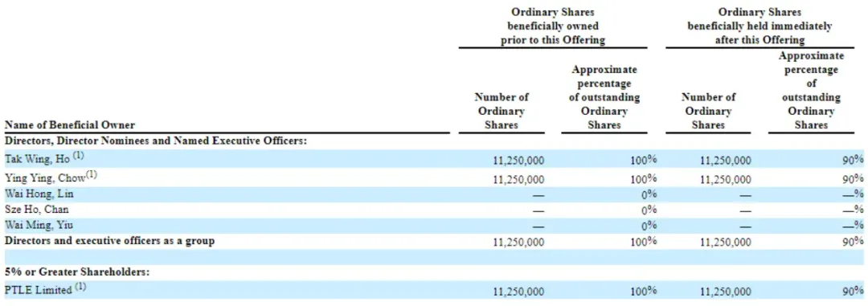This screenshot has width=868, height=306.
Task: Click the group row's 100% pre-offering percentage
Action: point(644,242)
